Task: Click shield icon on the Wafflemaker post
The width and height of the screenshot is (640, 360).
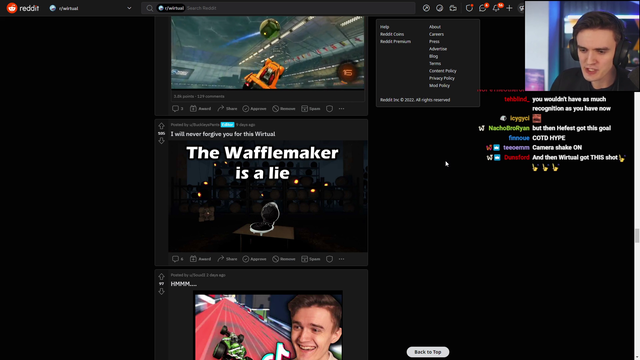Action: (329, 259)
